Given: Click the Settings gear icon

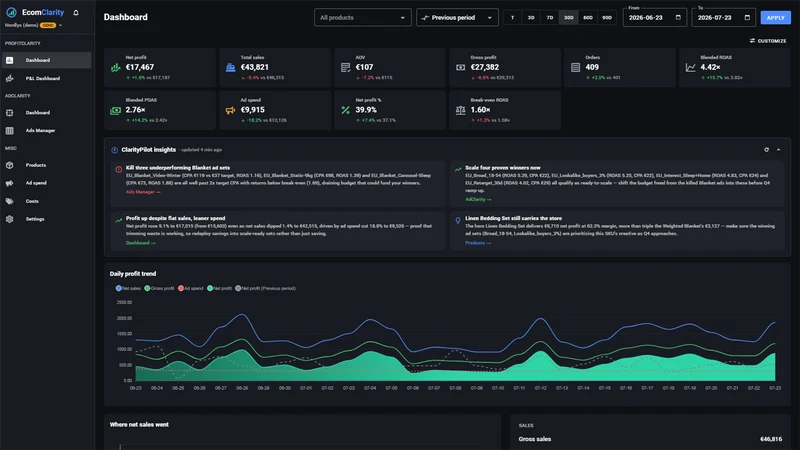Looking at the screenshot, I should click(x=10, y=219).
